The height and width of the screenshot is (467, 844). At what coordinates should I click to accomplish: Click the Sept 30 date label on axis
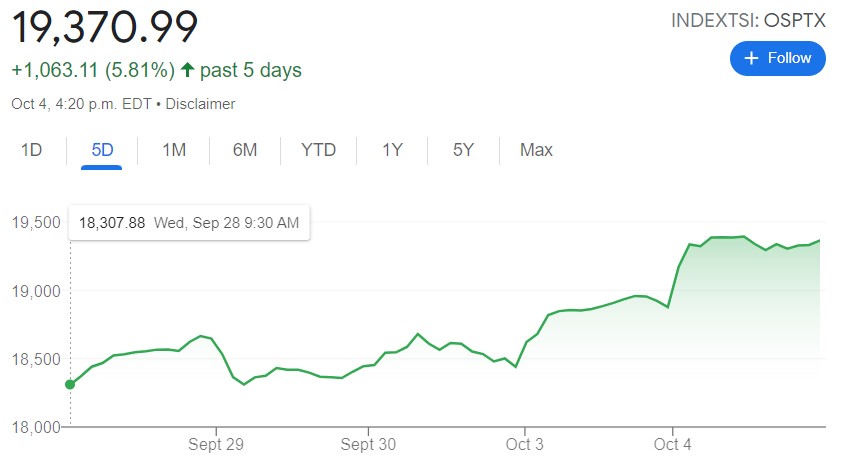(370, 443)
